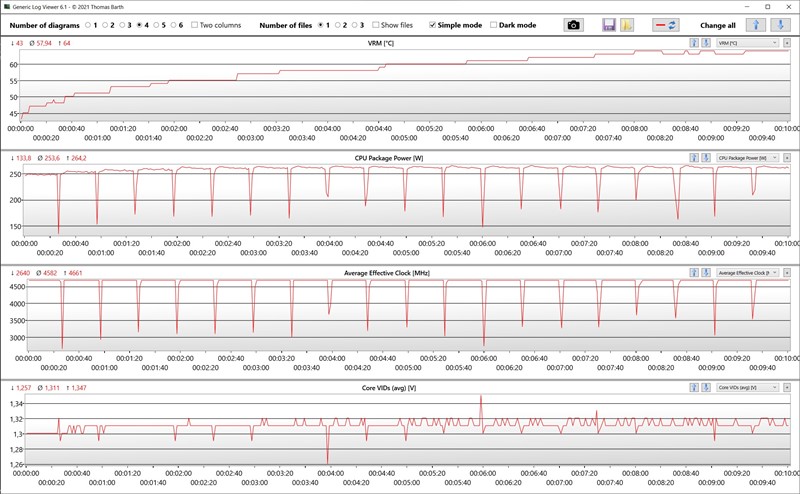Viewport: 800px width, 494px height.
Task: Click small x button beside Core VIDs dropdown
Action: pyautogui.click(x=787, y=387)
